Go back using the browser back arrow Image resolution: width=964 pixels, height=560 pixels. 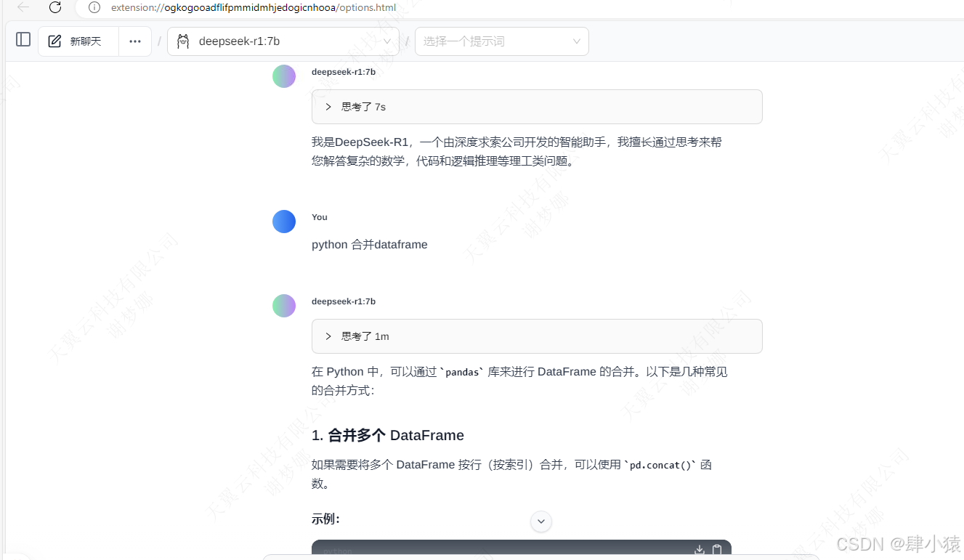click(23, 7)
